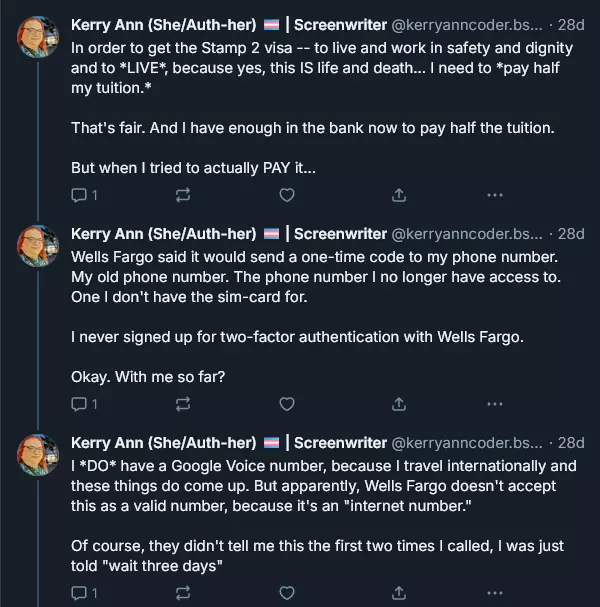Like the one-time code post
The width and height of the screenshot is (600, 607).
[287, 404]
